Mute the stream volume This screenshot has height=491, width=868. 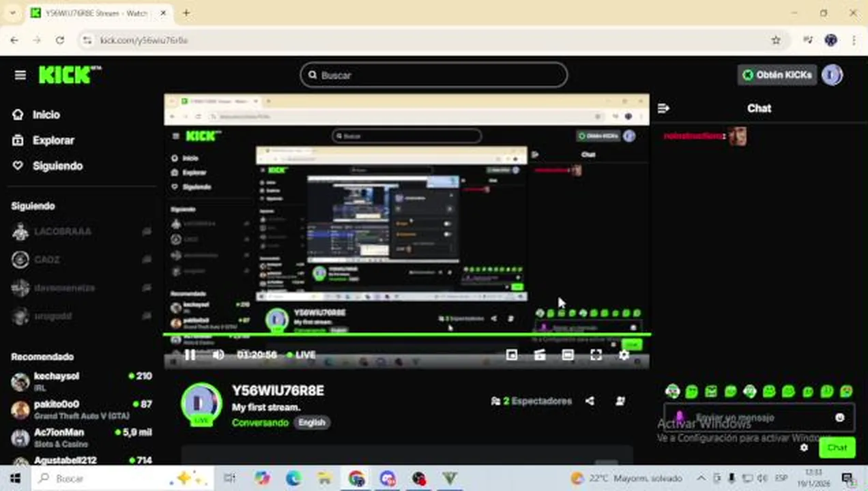(218, 355)
